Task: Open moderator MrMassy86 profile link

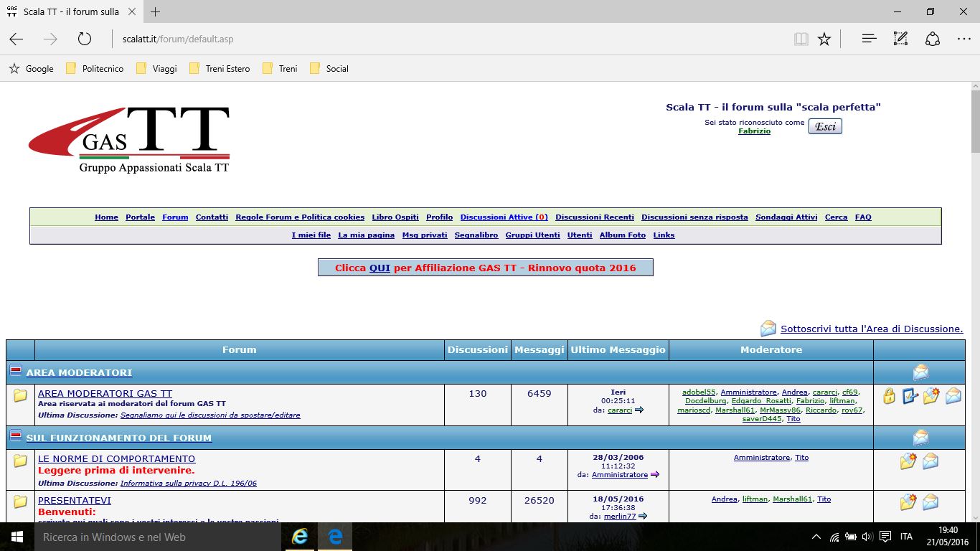Action: [780, 410]
